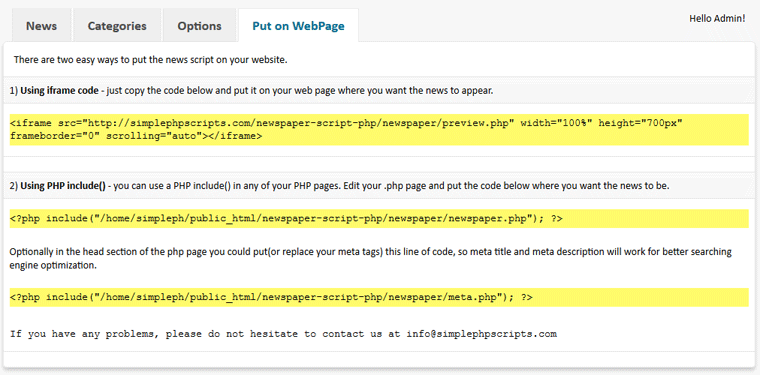
Task: Switch to the Categories tab
Action: [x=117, y=26]
